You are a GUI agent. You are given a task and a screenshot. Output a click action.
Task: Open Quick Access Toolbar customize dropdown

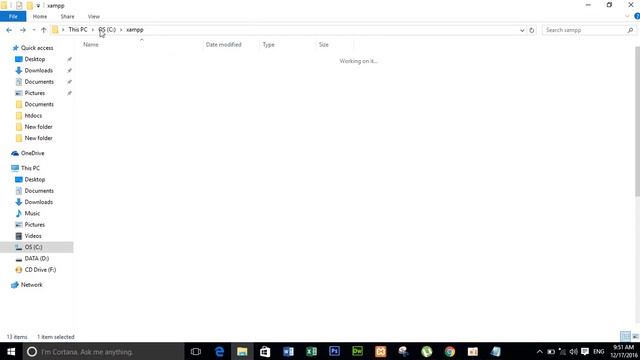38,6
